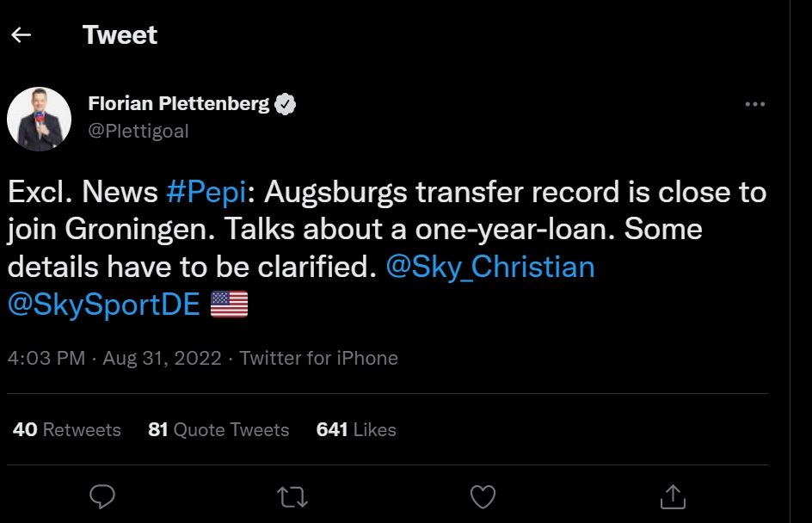Open the tweet options menu (three dots)

[x=755, y=103]
